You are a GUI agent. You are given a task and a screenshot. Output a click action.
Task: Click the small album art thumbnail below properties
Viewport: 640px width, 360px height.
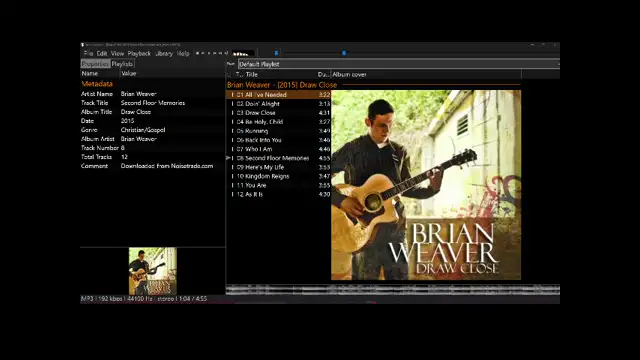[153, 271]
